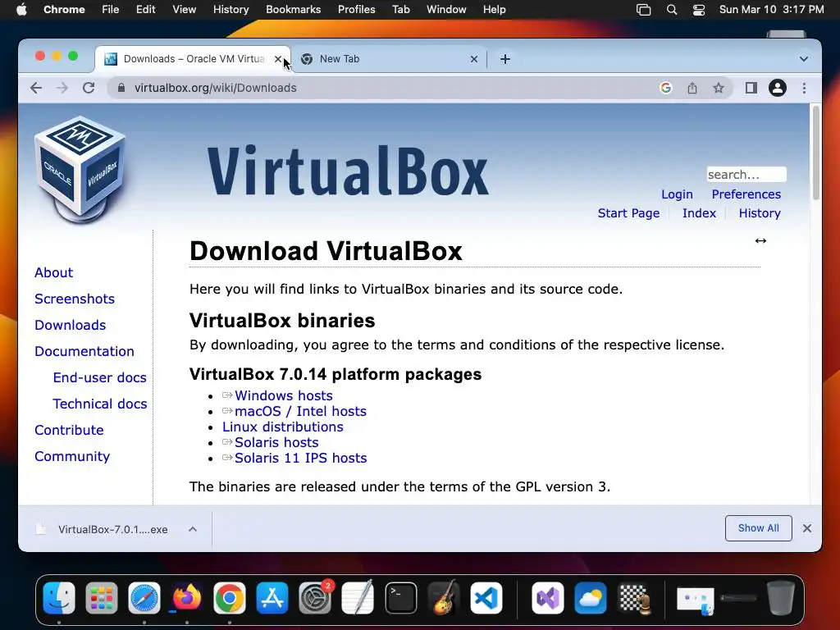Go back using the browser back arrow

pos(36,88)
